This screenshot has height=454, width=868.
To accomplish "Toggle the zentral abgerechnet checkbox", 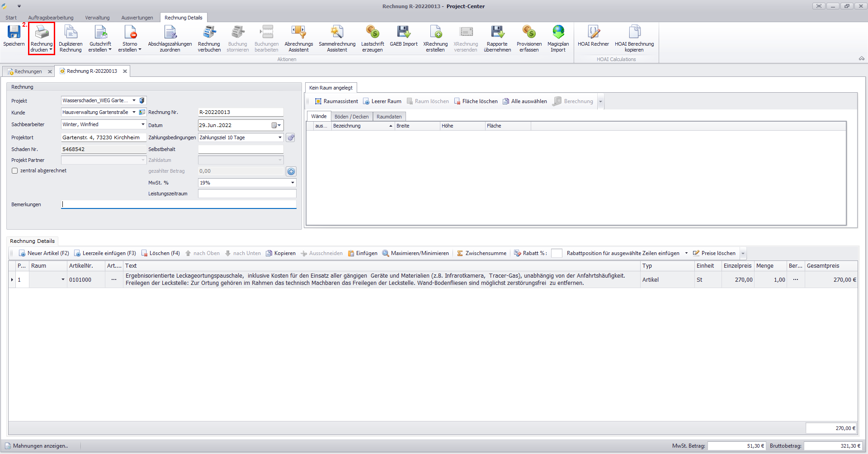I will [x=15, y=171].
